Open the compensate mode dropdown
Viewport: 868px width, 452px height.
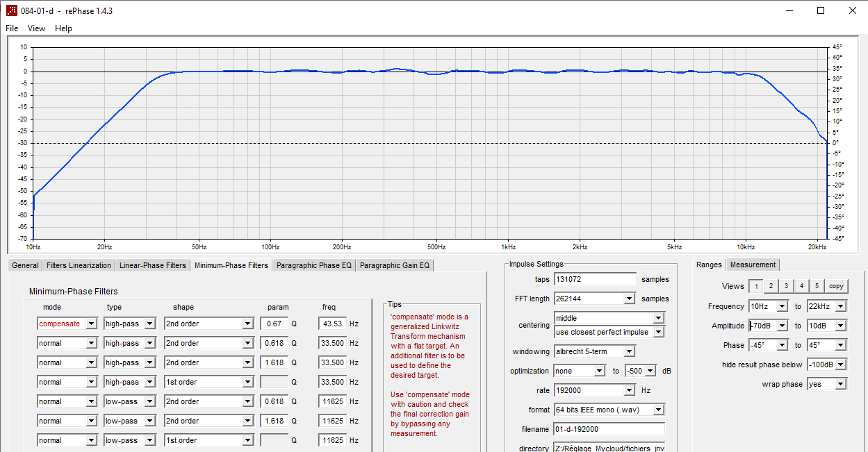click(x=91, y=324)
